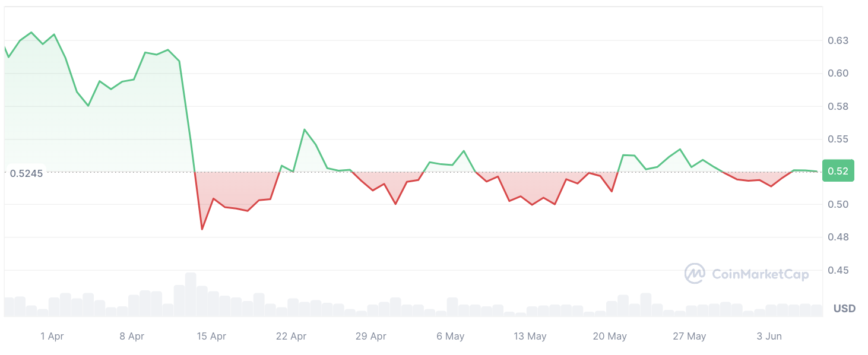Select the 27 May date label
868x355 pixels.
689,337
